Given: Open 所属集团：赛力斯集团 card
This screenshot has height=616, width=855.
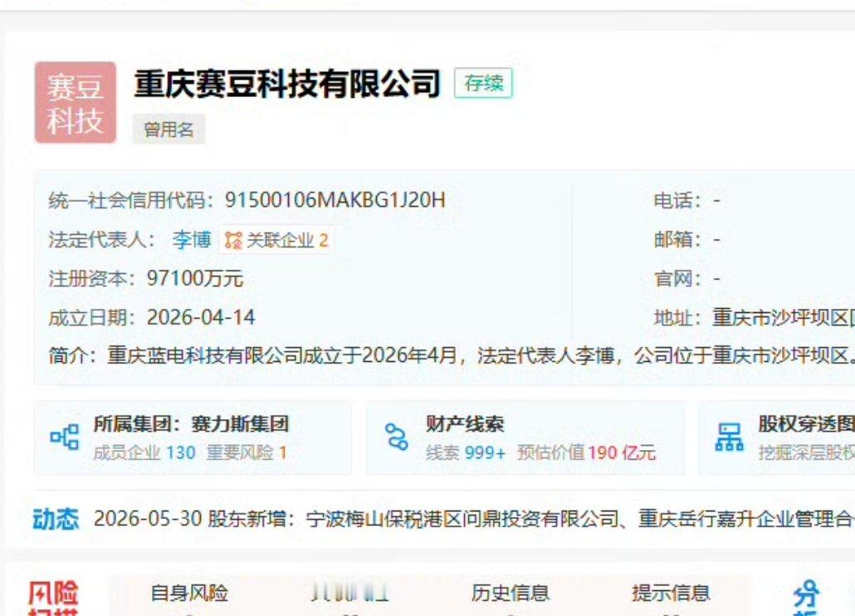Looking at the screenshot, I should pos(193,438).
